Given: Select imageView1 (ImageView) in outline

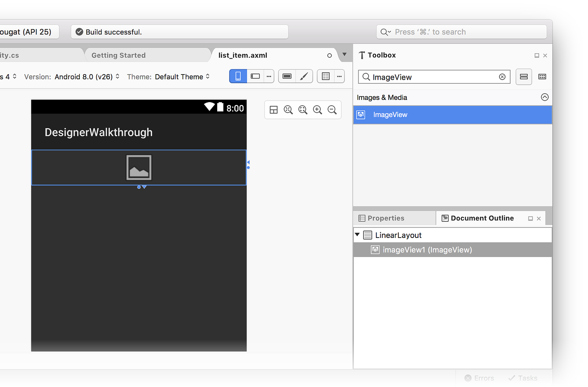Looking at the screenshot, I should 452,250.
